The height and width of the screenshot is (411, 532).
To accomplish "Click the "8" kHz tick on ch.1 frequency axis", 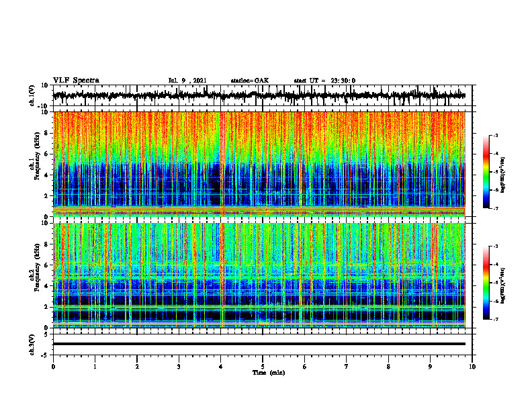I will (47, 133).
